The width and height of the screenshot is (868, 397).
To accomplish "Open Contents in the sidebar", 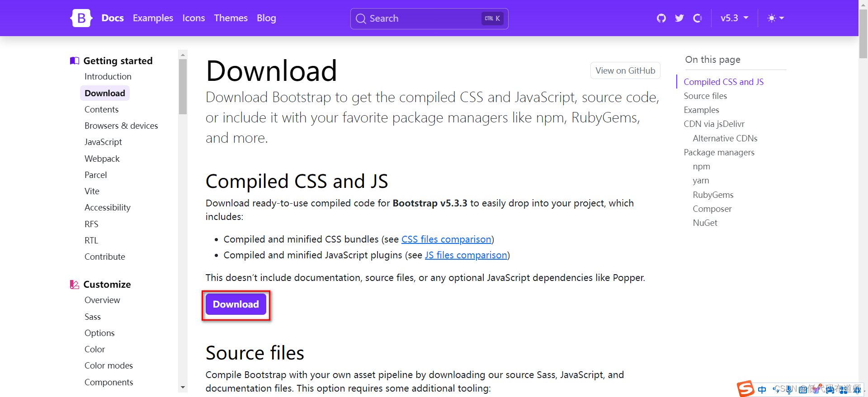I will click(x=102, y=110).
